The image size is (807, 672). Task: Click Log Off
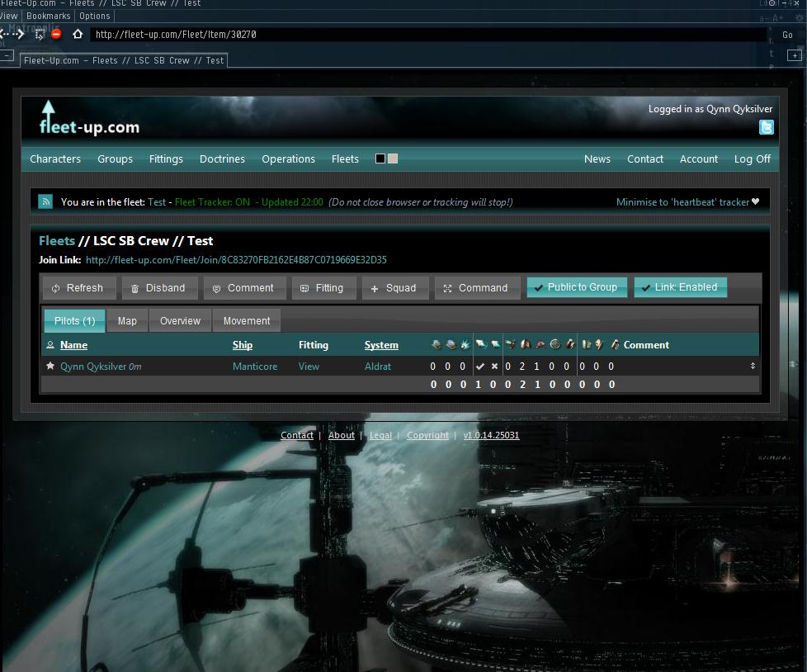(x=752, y=159)
